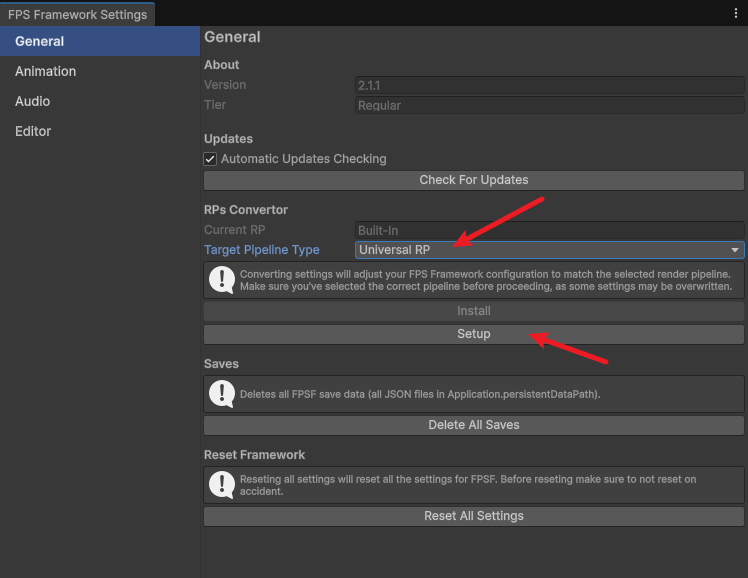The image size is (748, 578).
Task: Select the FPS Framework Settings window tab
Action: point(77,15)
